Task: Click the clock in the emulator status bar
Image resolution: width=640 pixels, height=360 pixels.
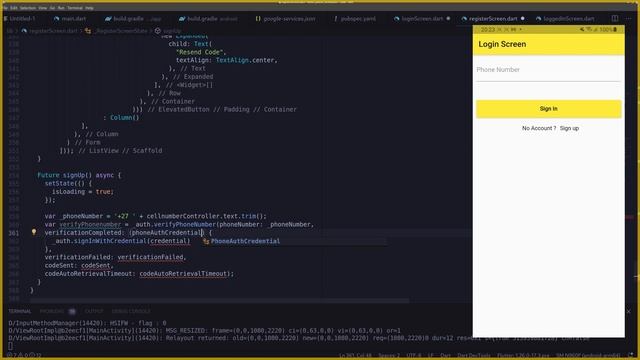Action: 487,29
